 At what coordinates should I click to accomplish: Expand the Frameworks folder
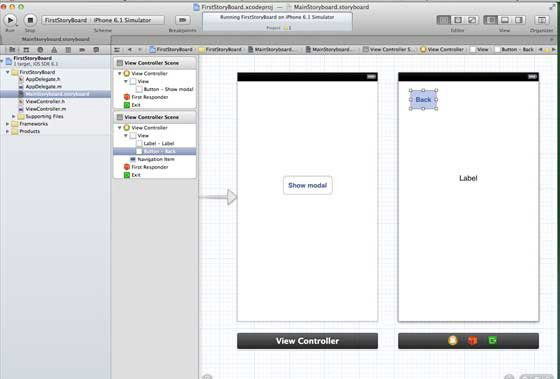coord(8,124)
